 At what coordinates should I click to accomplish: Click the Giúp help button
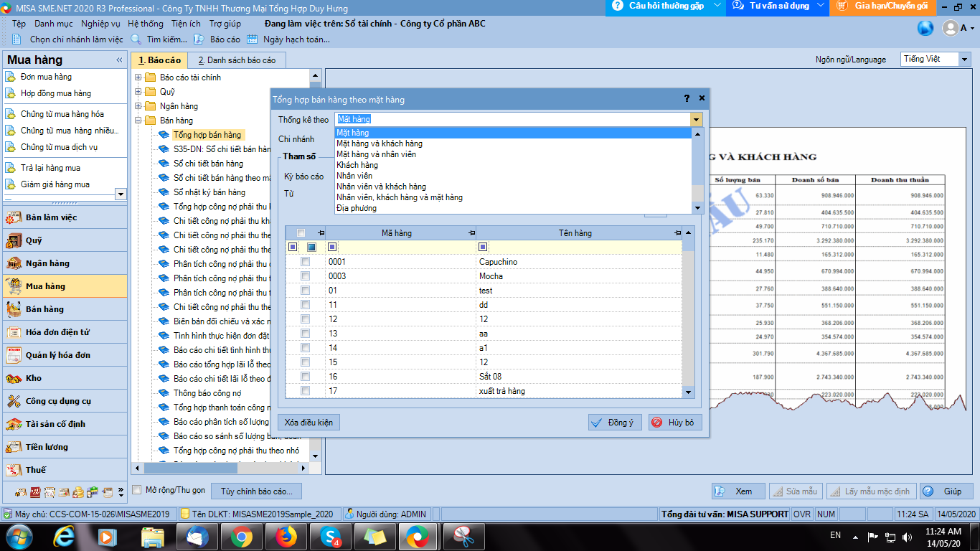point(946,491)
